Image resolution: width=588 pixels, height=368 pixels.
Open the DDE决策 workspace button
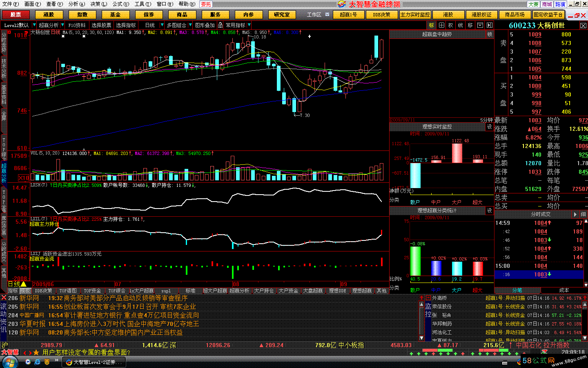point(381,15)
